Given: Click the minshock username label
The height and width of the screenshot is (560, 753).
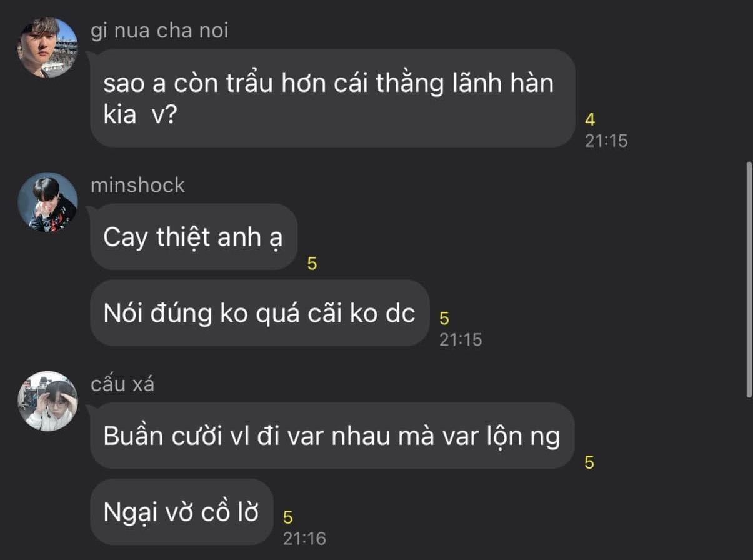Looking at the screenshot, I should [137, 185].
